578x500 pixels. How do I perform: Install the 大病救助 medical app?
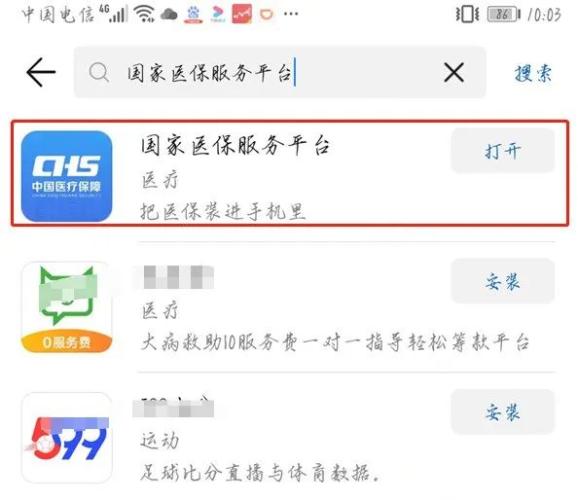[503, 281]
